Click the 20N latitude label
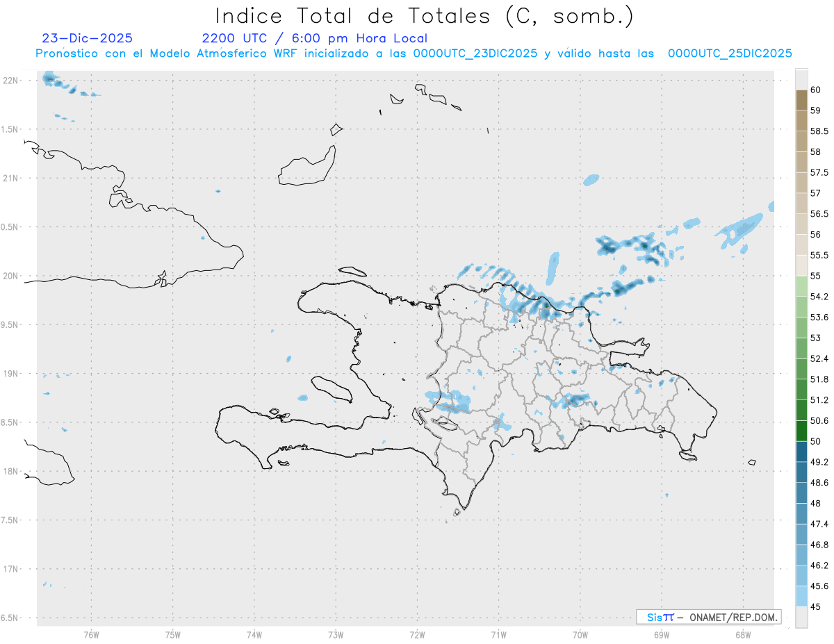 pyautogui.click(x=10, y=276)
